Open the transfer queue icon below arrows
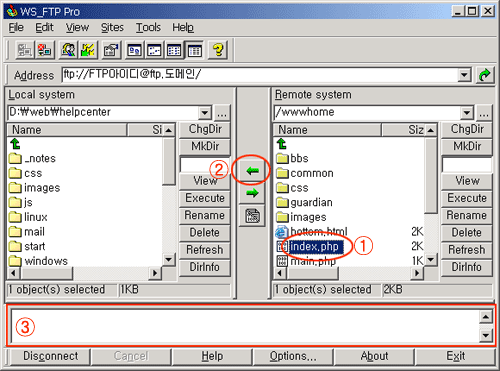 click(252, 216)
